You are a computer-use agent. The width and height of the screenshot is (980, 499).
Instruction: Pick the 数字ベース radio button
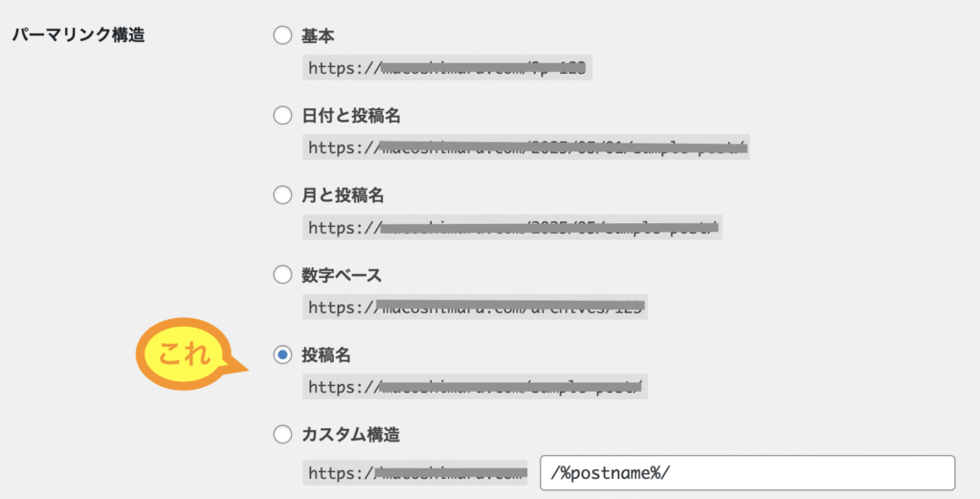click(x=282, y=275)
